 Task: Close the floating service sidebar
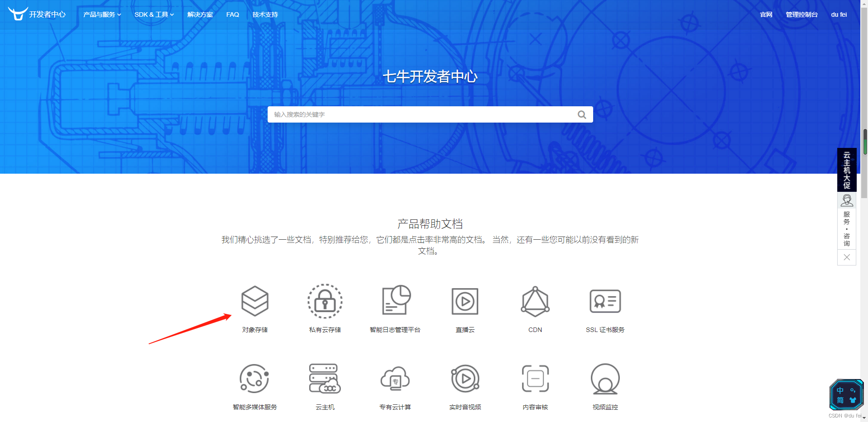coord(847,257)
